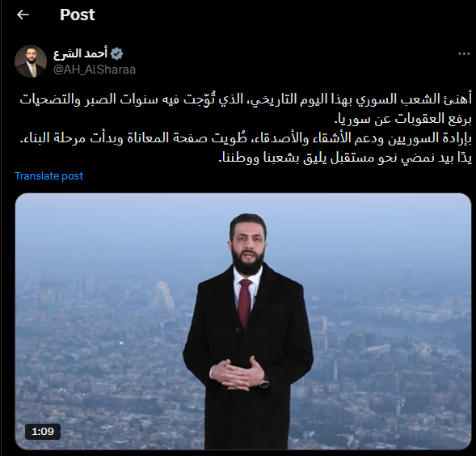Click the first line of the Arabic post text

pos(246,99)
